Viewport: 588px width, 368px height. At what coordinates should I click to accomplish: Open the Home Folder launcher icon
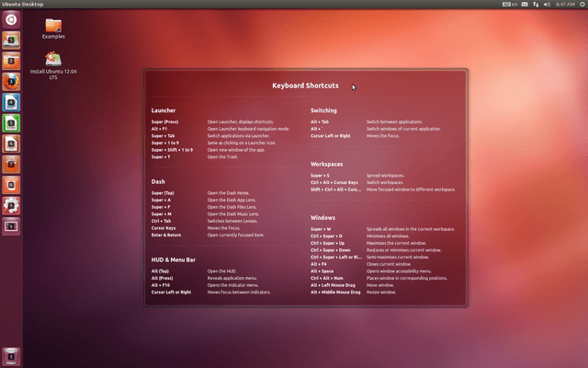click(11, 40)
